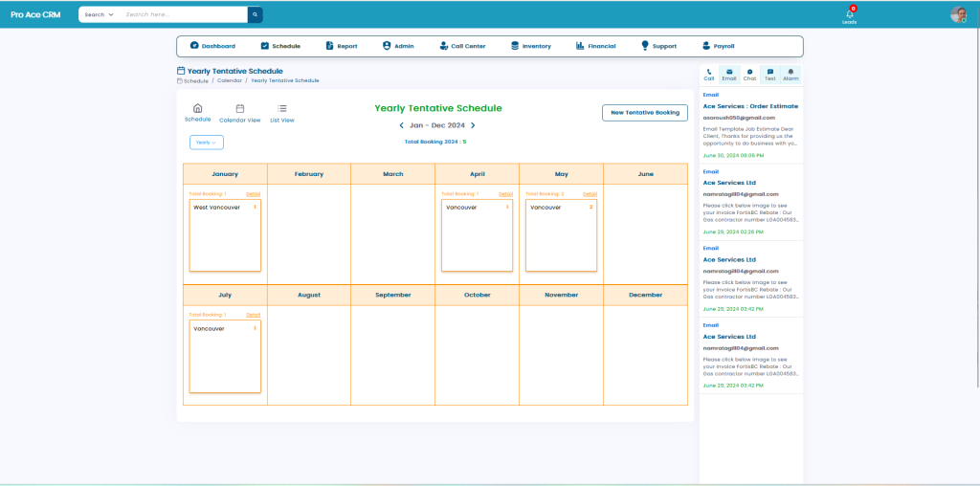The width and height of the screenshot is (980, 486).
Task: Click the February month header
Action: [309, 174]
